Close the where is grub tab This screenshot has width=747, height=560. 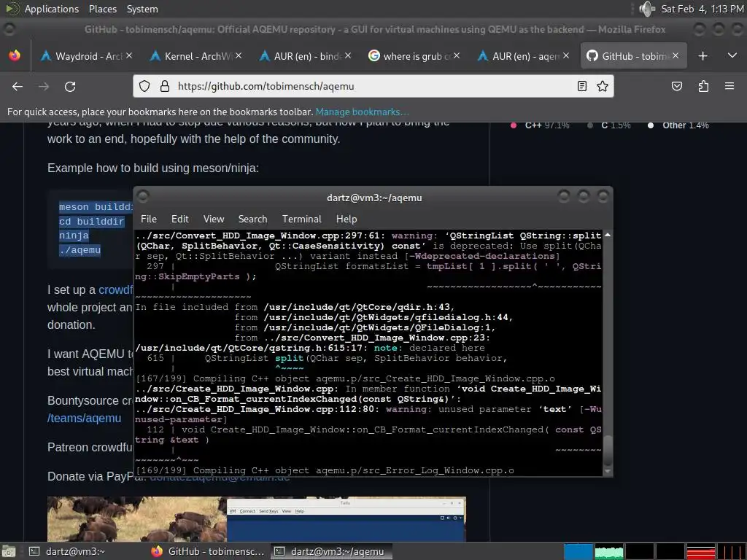pos(457,55)
